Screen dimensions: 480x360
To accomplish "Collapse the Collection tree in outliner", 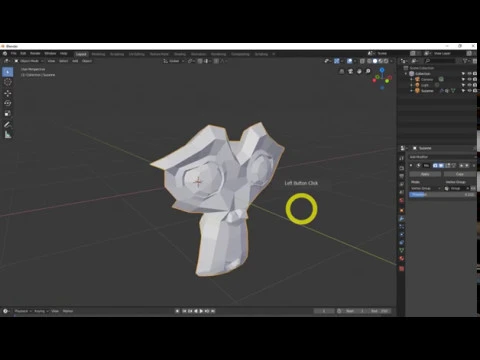I will (406, 74).
